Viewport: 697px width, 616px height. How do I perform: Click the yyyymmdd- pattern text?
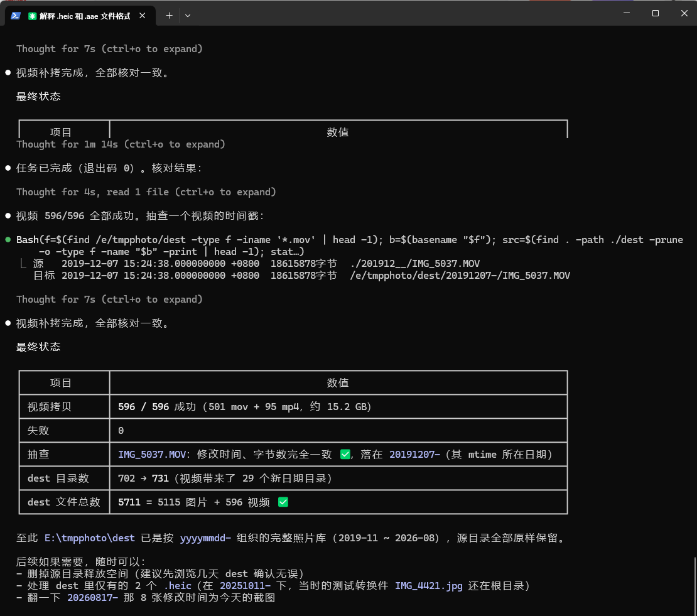tap(205, 538)
